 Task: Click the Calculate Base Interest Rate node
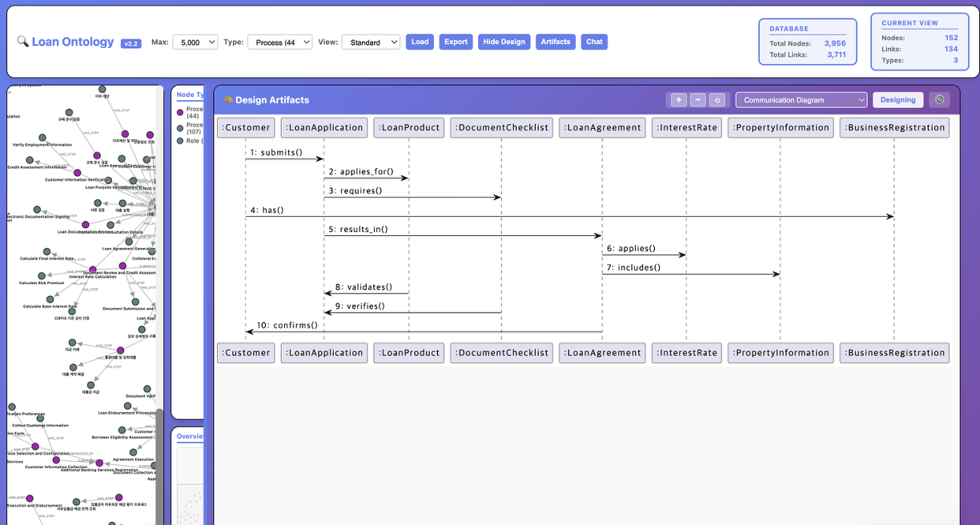pyautogui.click(x=50, y=299)
